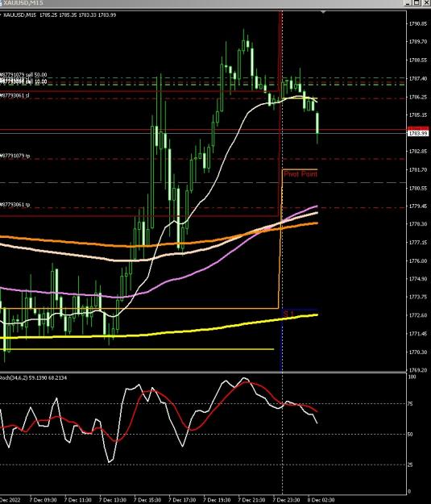
Task: Click time axis label 7 Dec 11:30
Action: (x=77, y=500)
